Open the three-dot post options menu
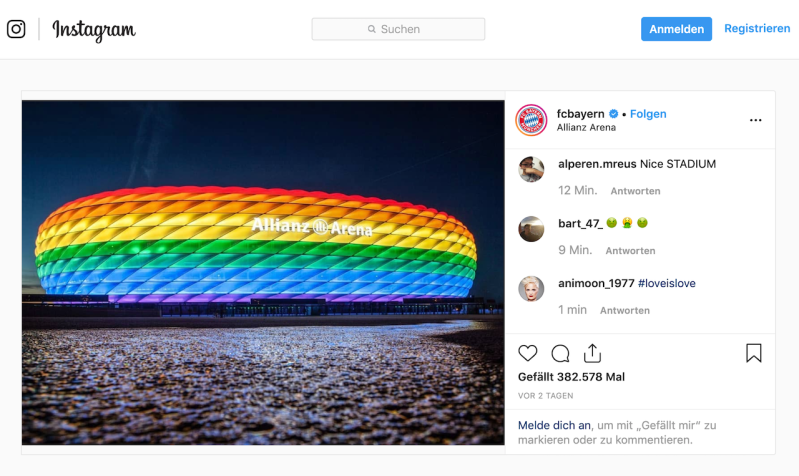 756,120
